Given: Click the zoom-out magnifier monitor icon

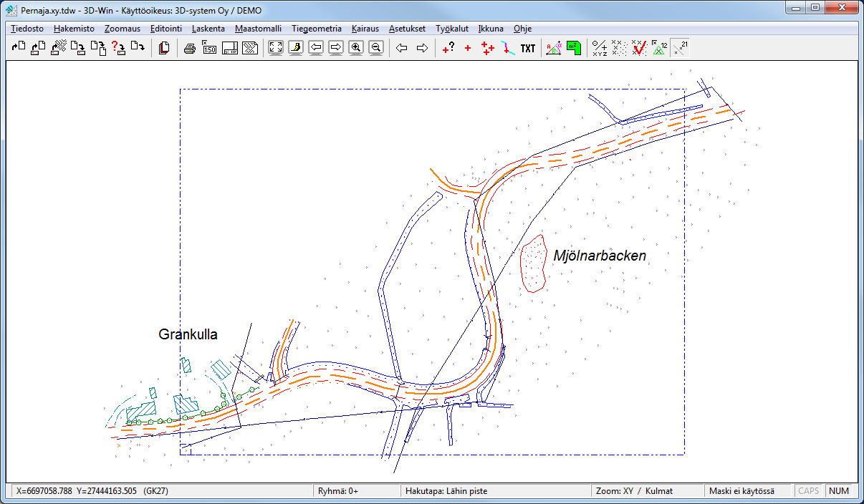Looking at the screenshot, I should tap(376, 49).
